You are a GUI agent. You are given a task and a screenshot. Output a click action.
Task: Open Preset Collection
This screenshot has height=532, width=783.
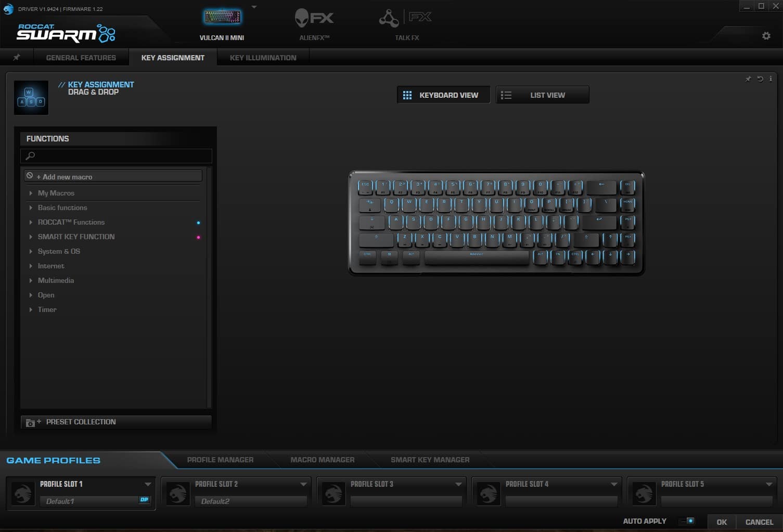point(116,422)
